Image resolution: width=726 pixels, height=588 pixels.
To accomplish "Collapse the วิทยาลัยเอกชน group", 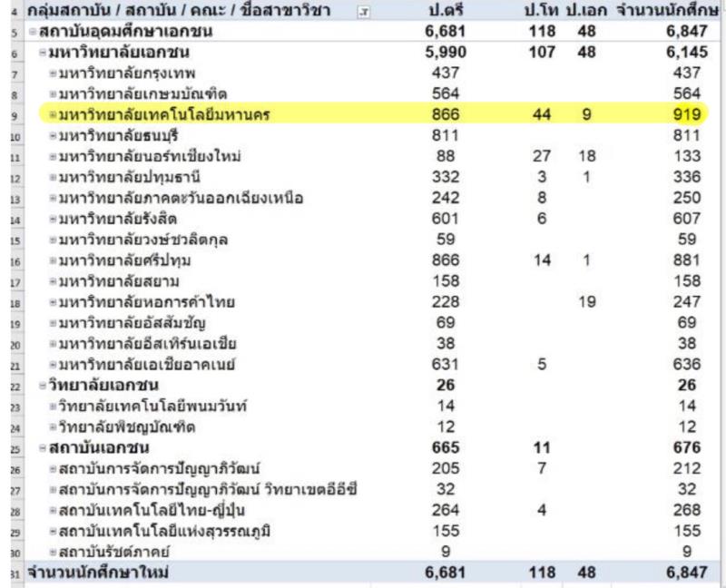I will 43,386.
